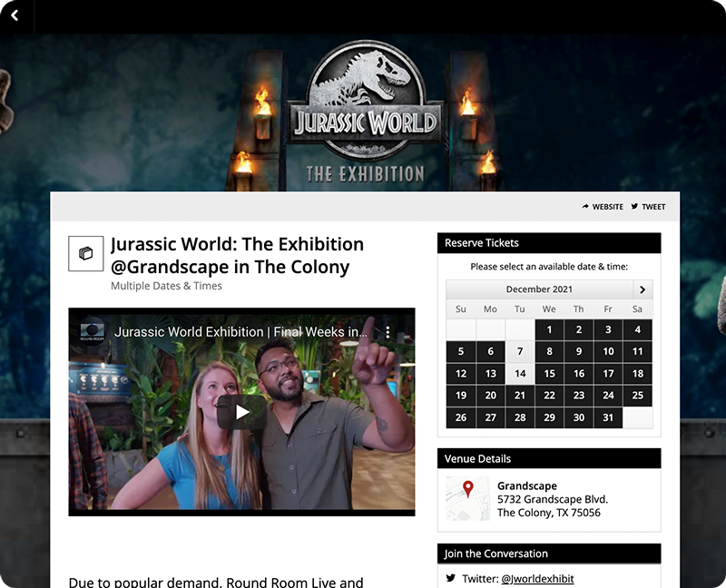The width and height of the screenshot is (726, 588).
Task: Expand the December 2021 month selector
Action: coord(538,289)
